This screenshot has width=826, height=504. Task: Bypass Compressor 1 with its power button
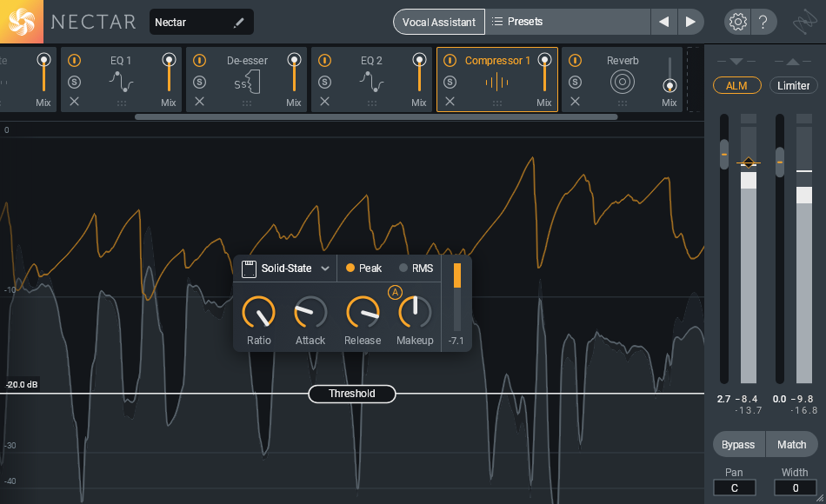(x=450, y=61)
